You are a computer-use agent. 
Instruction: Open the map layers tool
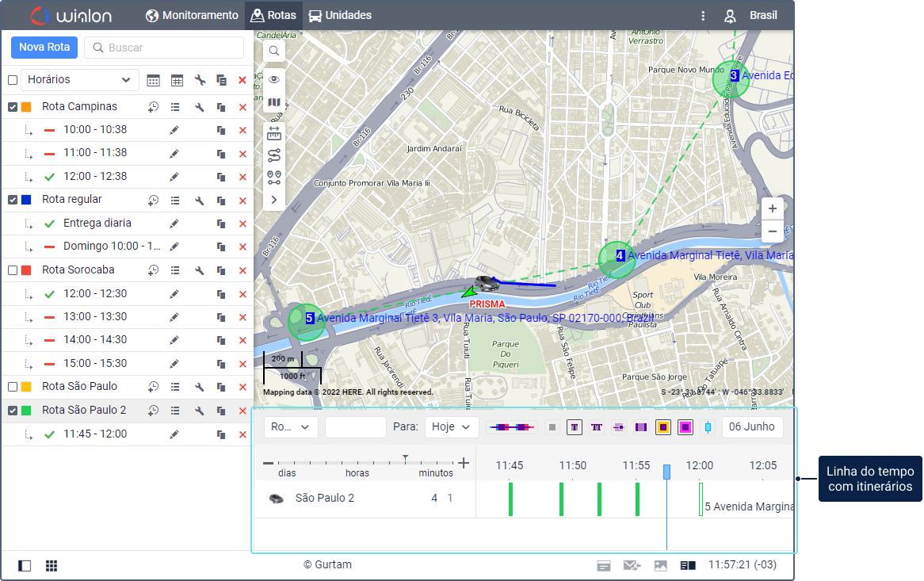pyautogui.click(x=274, y=102)
